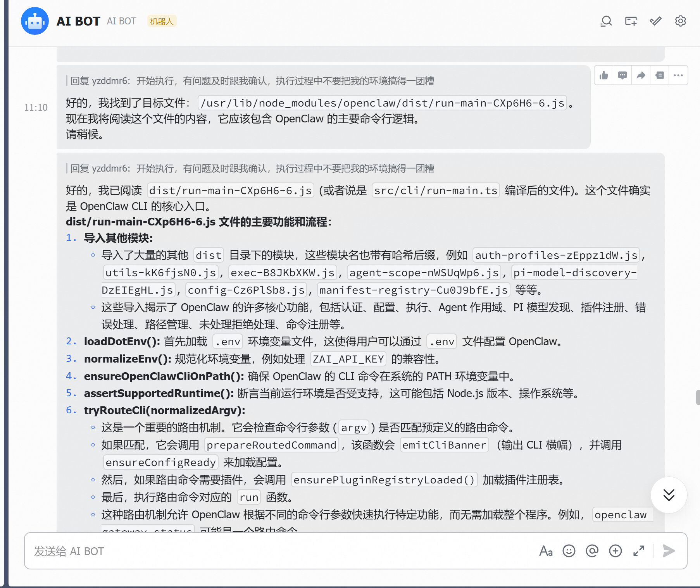
Task: Open more message actions (three dots)
Action: (678, 75)
